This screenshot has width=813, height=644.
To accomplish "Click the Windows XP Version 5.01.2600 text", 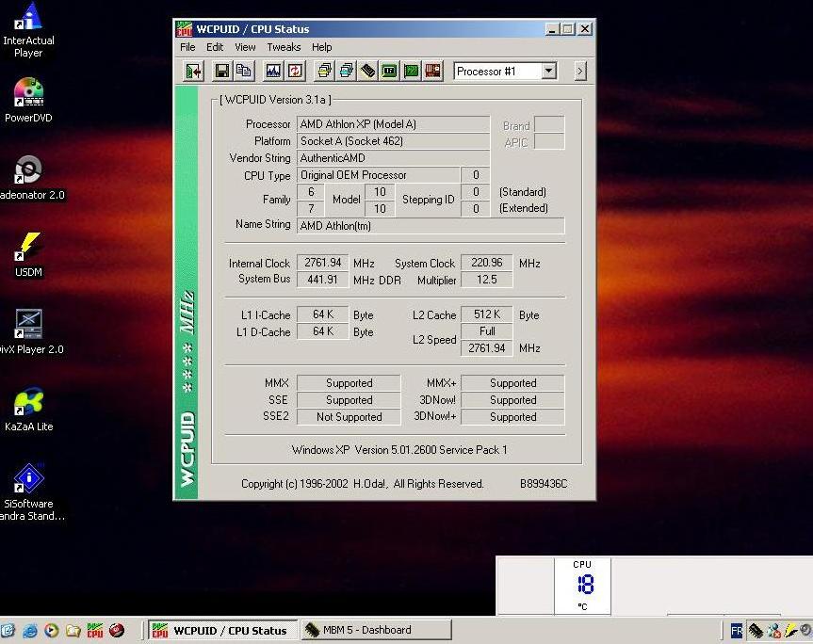I will tap(399, 450).
